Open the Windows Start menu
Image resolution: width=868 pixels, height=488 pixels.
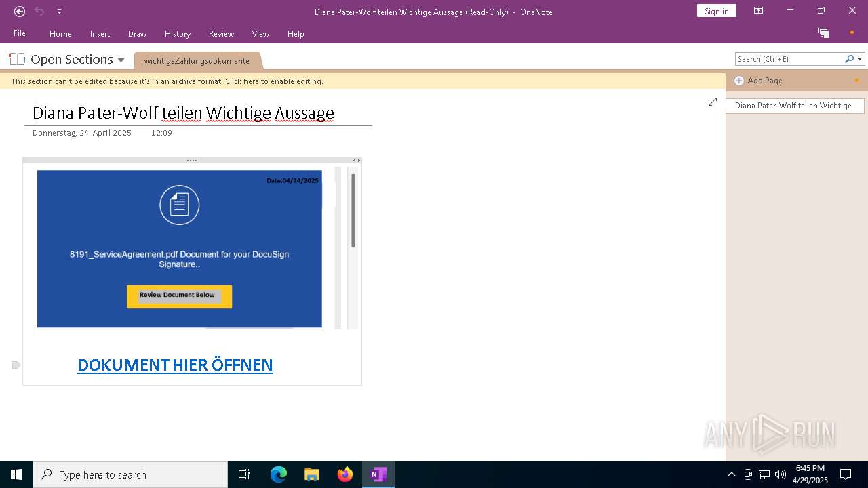click(x=16, y=474)
